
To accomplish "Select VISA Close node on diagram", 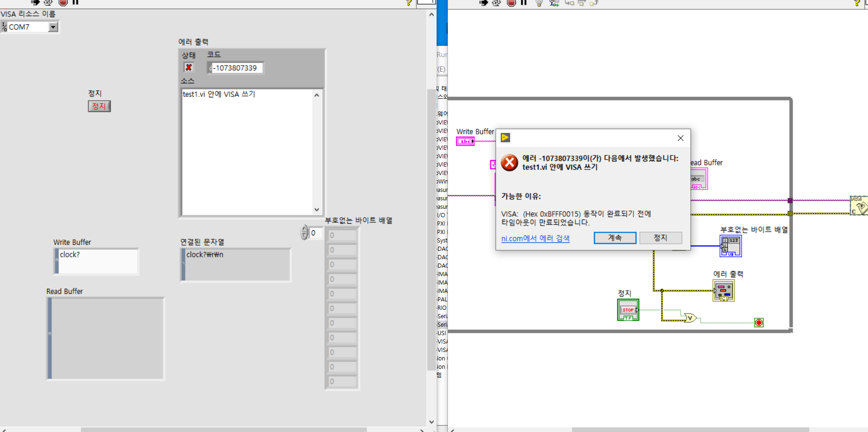I will coord(859,206).
